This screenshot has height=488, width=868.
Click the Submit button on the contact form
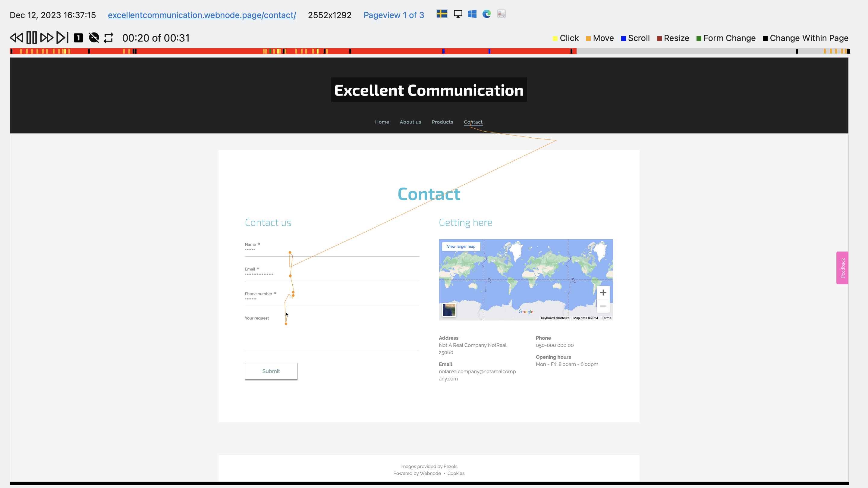point(271,371)
